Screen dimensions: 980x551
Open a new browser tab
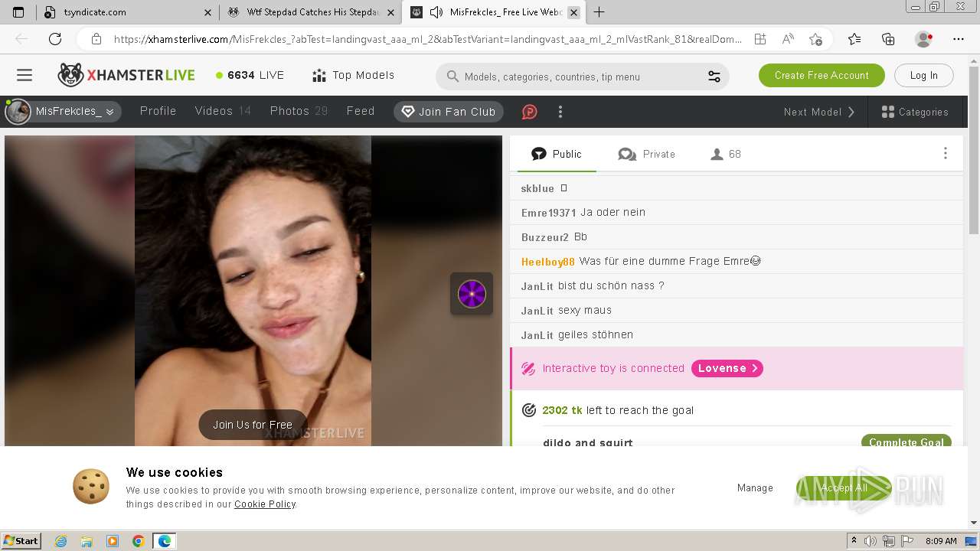pos(599,12)
